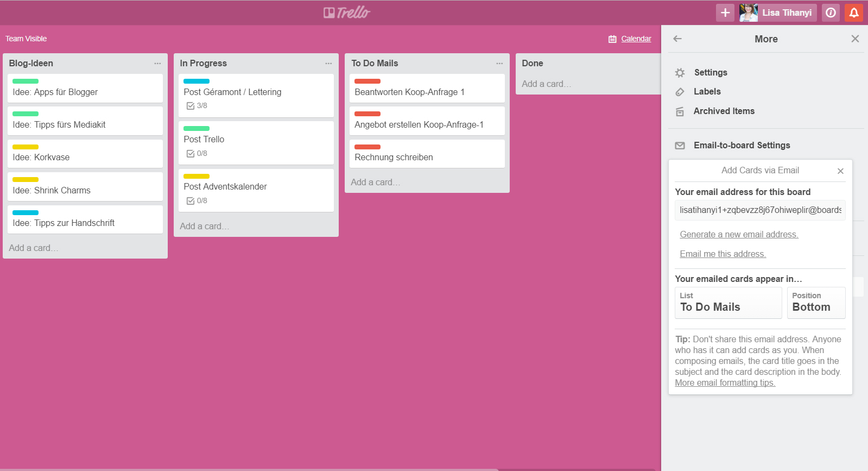Click the Trello logo

coord(347,12)
